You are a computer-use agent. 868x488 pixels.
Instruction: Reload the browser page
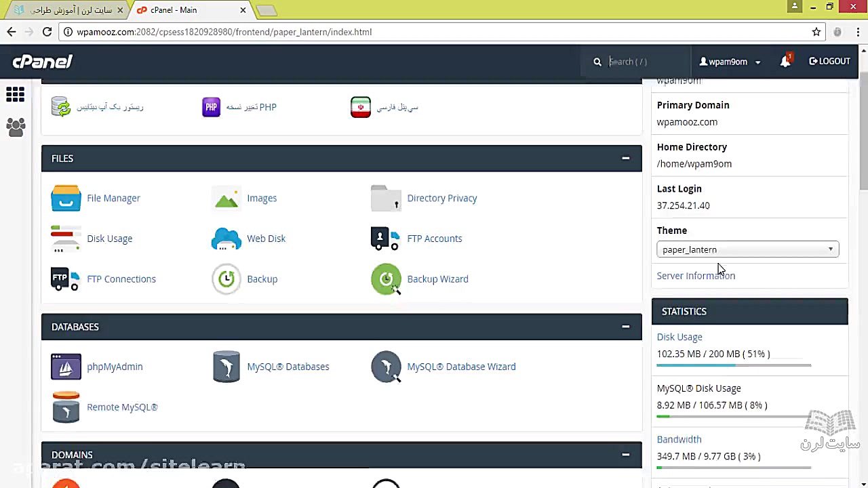tap(47, 32)
